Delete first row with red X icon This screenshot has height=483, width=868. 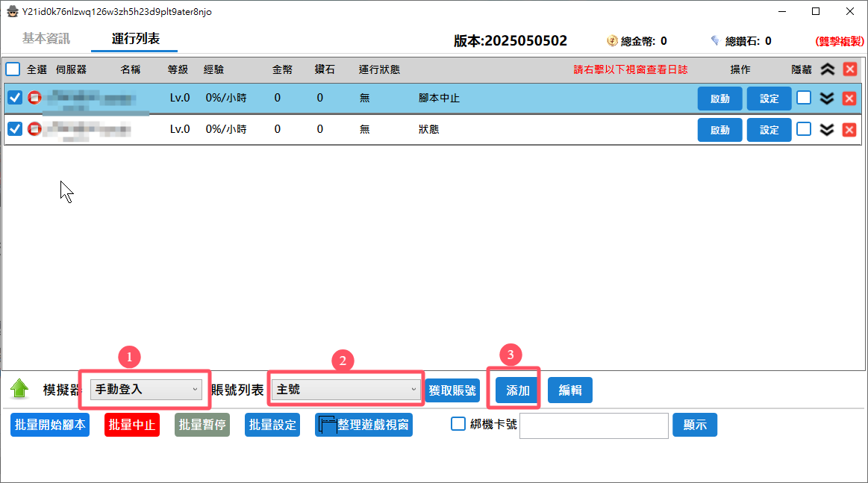click(849, 99)
